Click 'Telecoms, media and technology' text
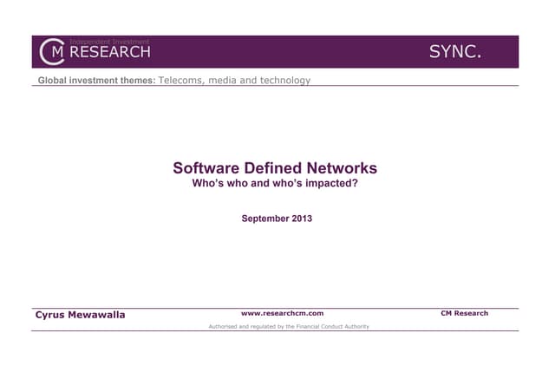Image resolution: width=555 pixels, height=392 pixels. click(x=235, y=81)
